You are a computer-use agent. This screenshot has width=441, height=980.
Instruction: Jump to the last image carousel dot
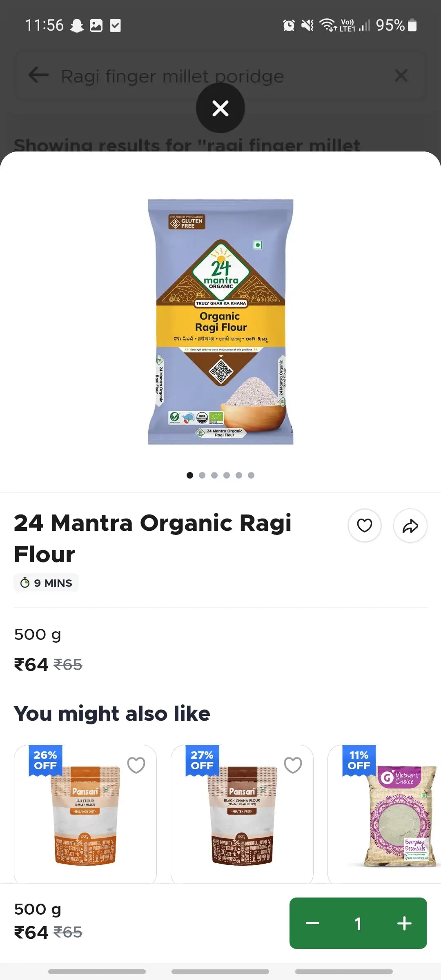[251, 475]
